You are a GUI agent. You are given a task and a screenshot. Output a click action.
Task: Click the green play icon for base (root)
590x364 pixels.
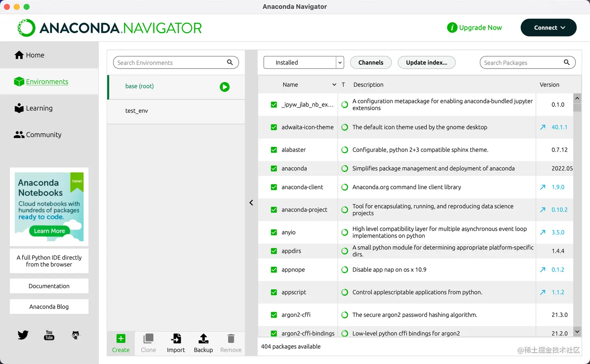tap(224, 87)
